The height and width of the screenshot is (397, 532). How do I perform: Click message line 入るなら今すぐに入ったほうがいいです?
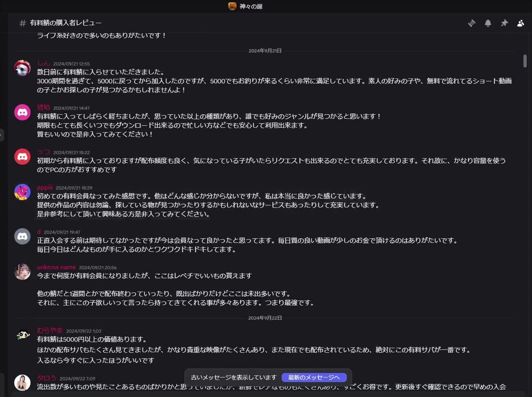[x=96, y=360]
